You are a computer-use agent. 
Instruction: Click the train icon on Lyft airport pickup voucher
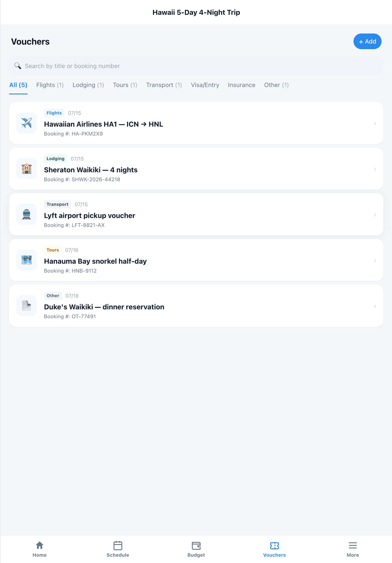[26, 214]
